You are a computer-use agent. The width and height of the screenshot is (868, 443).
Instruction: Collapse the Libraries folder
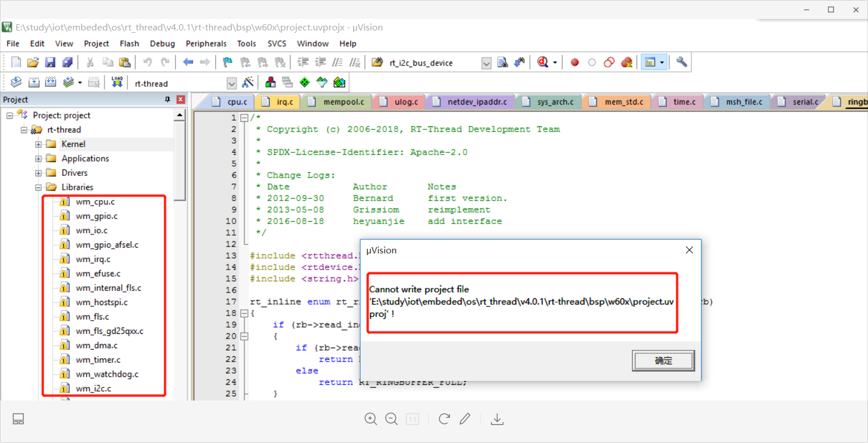[38, 187]
